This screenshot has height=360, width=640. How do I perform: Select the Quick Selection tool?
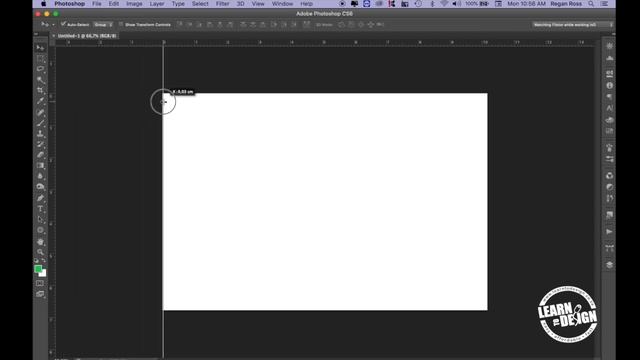coord(40,80)
